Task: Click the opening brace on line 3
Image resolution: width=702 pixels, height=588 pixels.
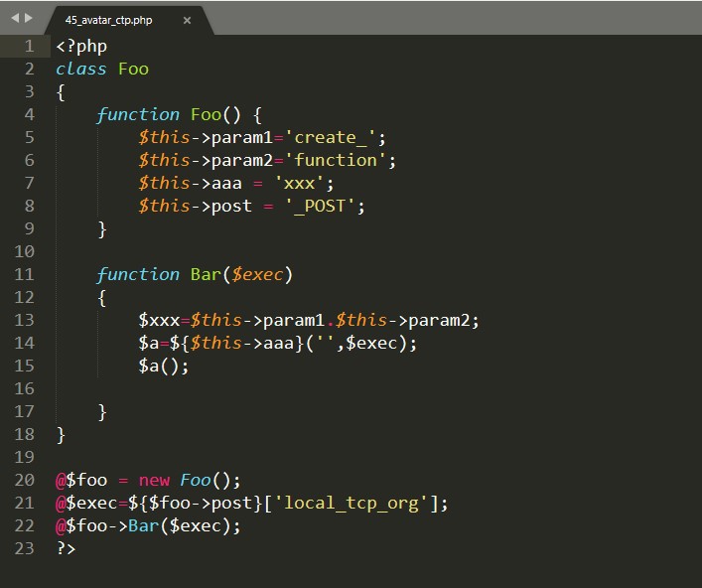Action: (61, 92)
